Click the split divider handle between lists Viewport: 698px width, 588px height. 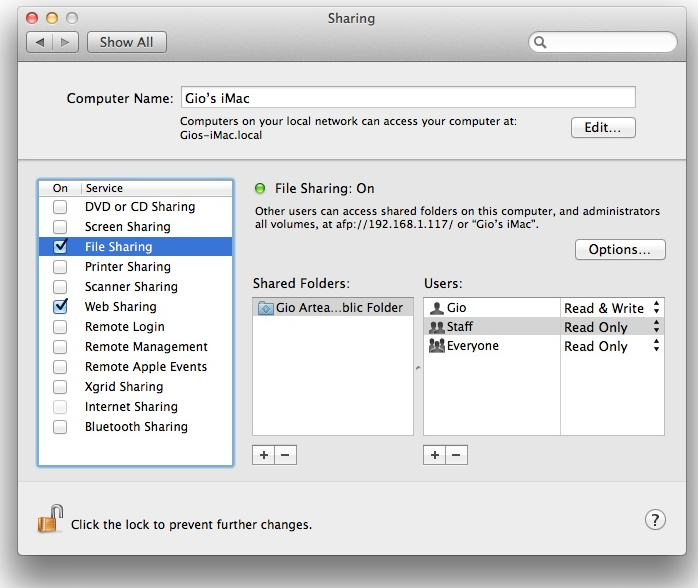coord(418,368)
